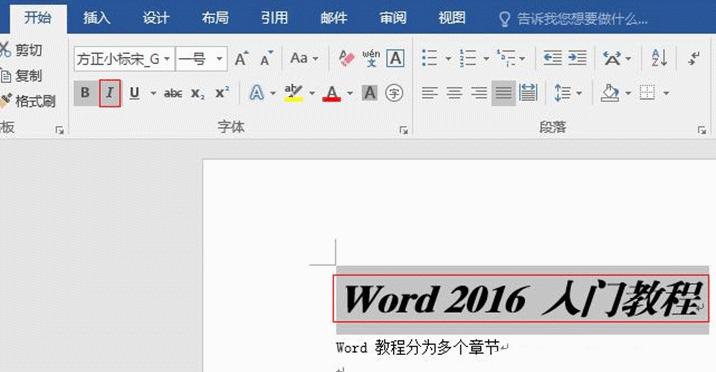Open phonetic guide (wén) tool
The width and height of the screenshot is (716, 372).
tap(371, 58)
